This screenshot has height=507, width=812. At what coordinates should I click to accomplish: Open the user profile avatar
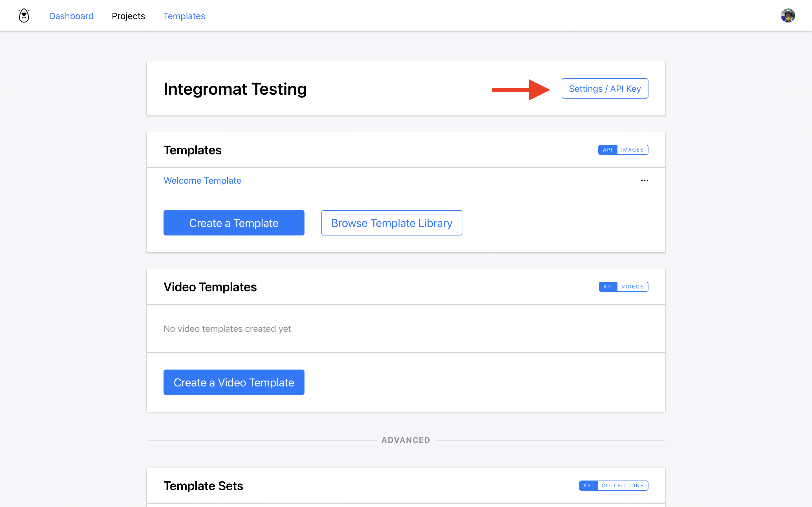click(787, 16)
